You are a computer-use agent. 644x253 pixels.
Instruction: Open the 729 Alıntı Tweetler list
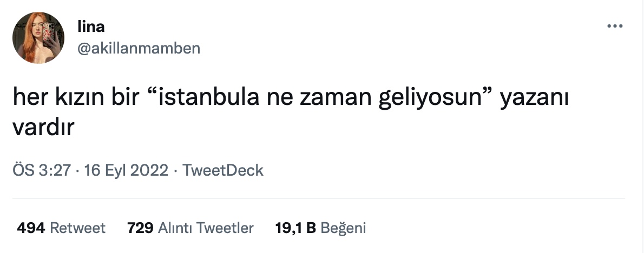tap(190, 228)
